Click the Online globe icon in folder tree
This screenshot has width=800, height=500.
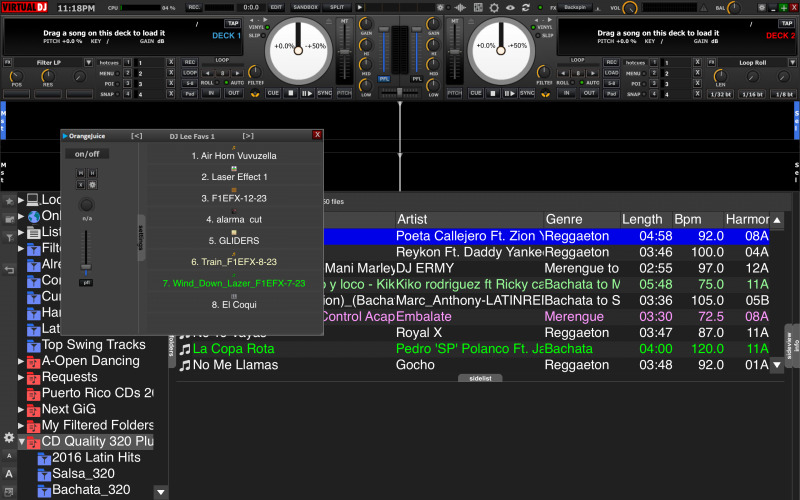pyautogui.click(x=34, y=216)
